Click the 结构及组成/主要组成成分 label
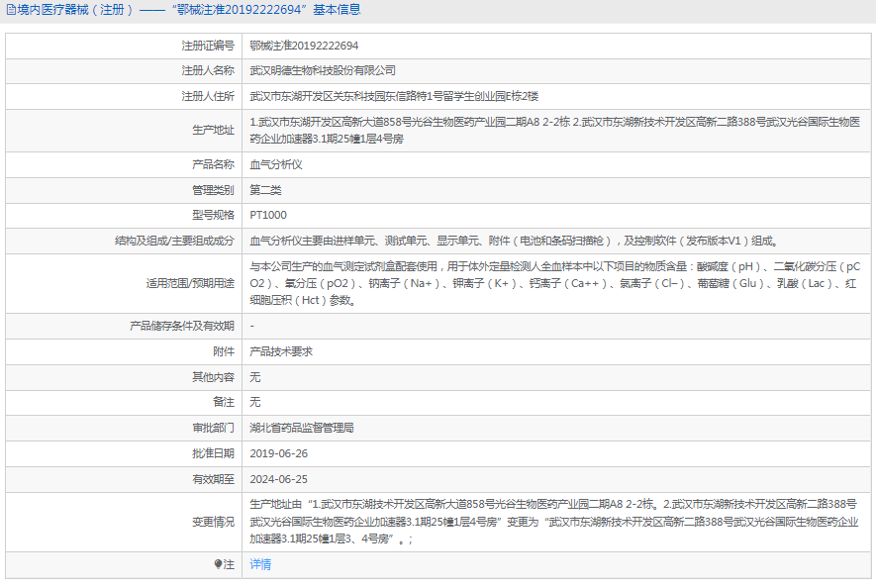 point(174,241)
